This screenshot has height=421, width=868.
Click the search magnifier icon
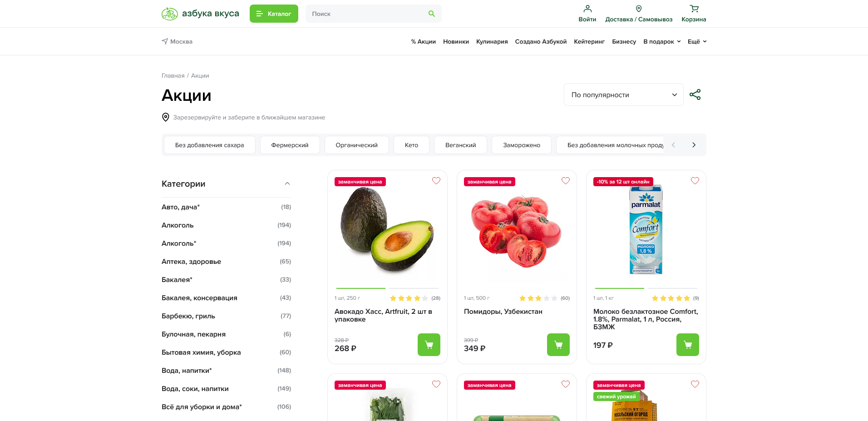[x=431, y=14]
